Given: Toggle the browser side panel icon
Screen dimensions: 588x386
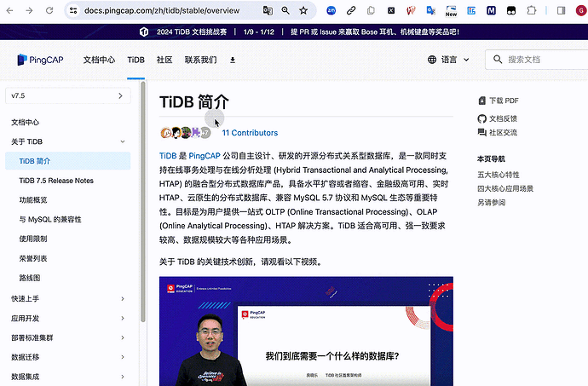Looking at the screenshot, I should (561, 10).
